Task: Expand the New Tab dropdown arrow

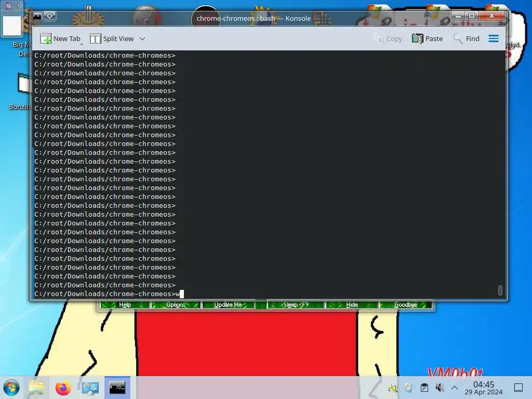Action: 82,45
